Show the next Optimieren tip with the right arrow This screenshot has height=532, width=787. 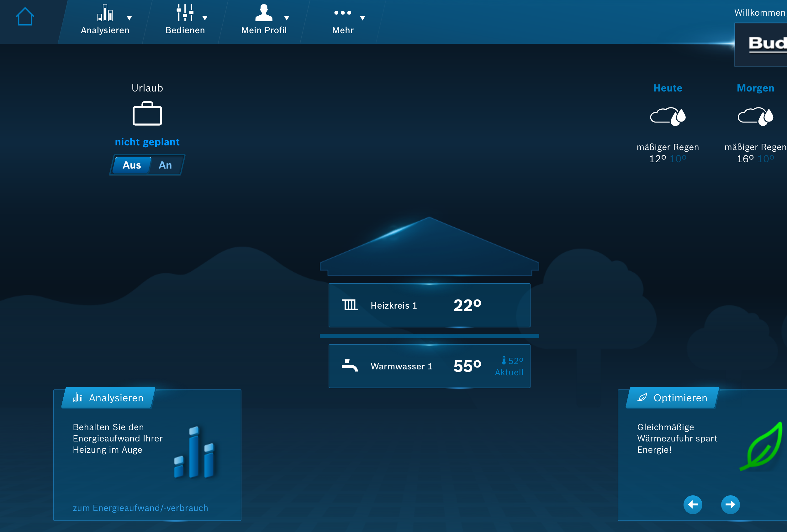click(730, 505)
